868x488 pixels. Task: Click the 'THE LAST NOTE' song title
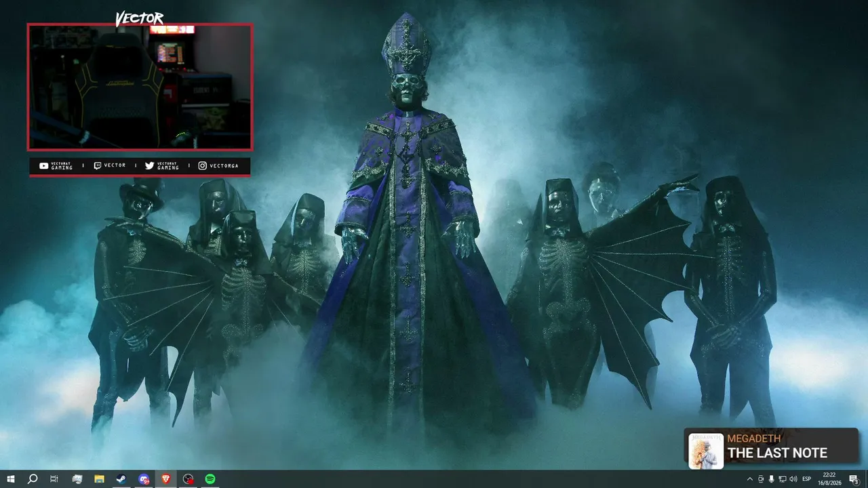click(777, 453)
